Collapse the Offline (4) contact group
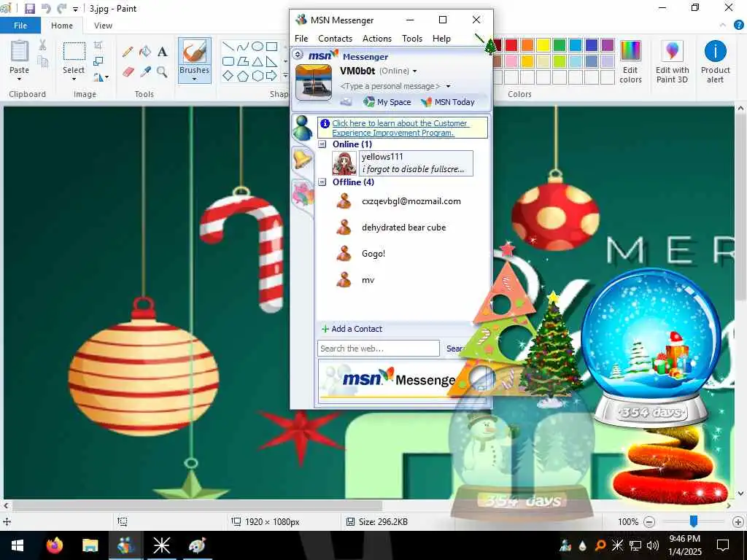The height and width of the screenshot is (560, 747). (322, 182)
